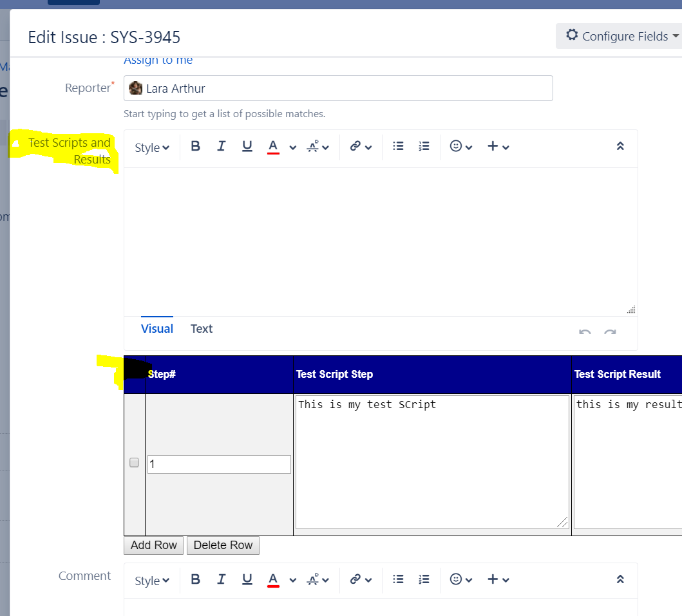This screenshot has width=682, height=616.
Task: Grab resize handle of Test Script Step textarea
Action: coord(562,522)
